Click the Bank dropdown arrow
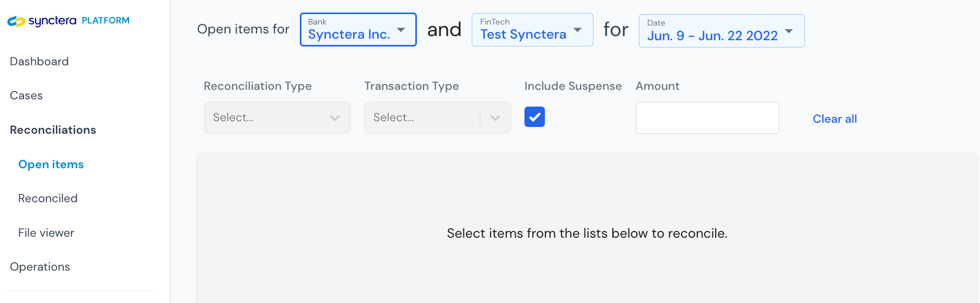 click(x=401, y=30)
